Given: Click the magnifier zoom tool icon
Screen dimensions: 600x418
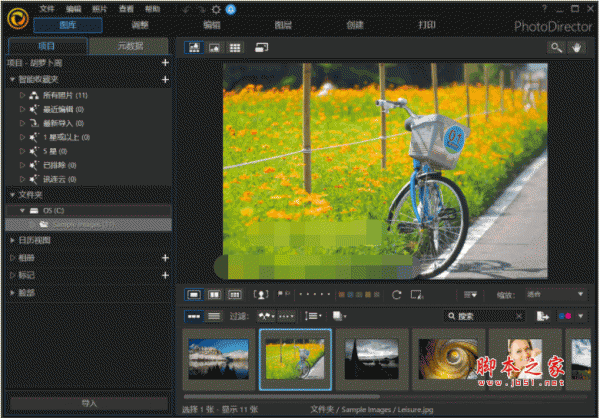Looking at the screenshot, I should coord(556,47).
